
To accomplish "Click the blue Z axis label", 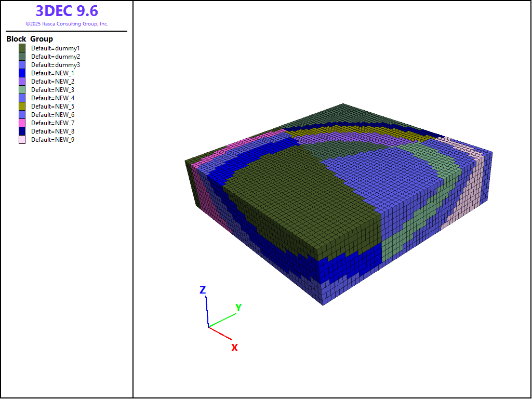I will coord(203,290).
